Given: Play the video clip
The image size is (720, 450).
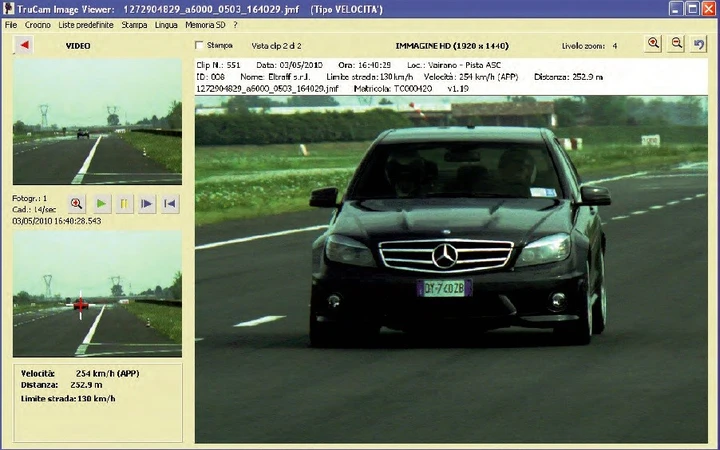Looking at the screenshot, I should tap(101, 203).
